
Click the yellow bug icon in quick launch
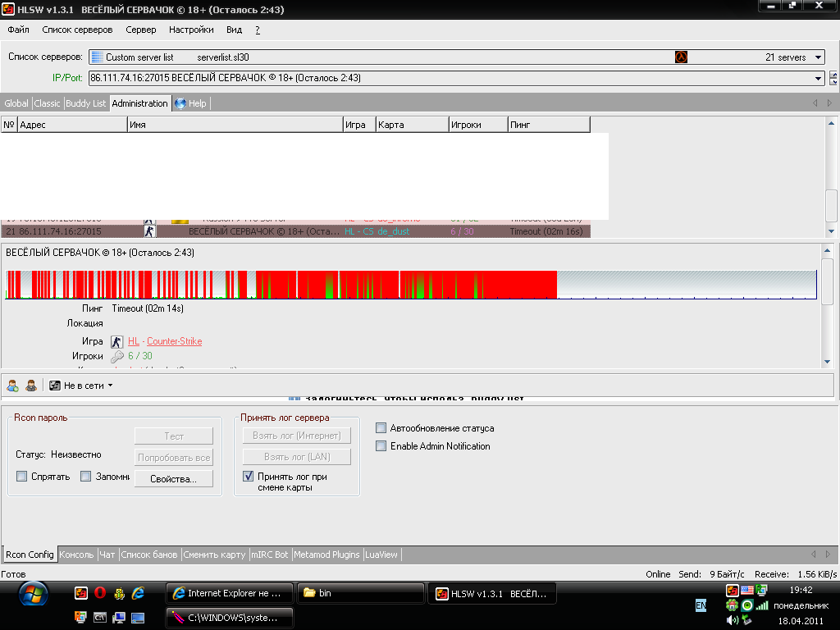point(120,593)
